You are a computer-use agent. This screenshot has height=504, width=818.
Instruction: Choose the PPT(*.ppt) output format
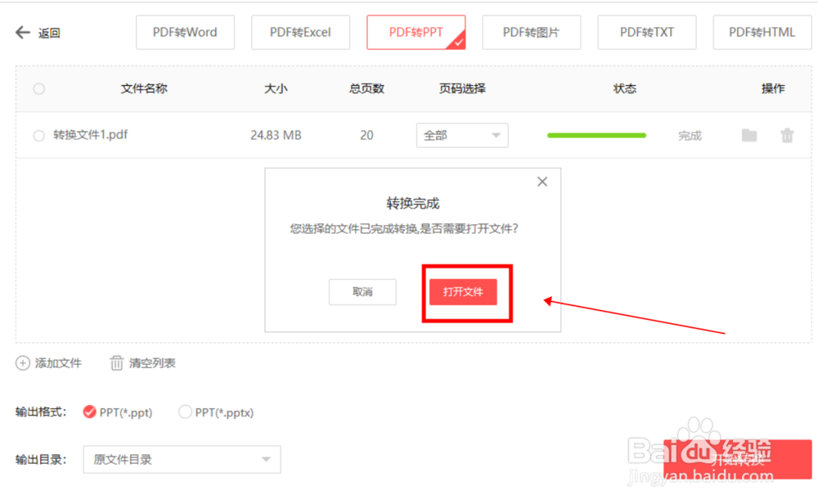point(89,412)
